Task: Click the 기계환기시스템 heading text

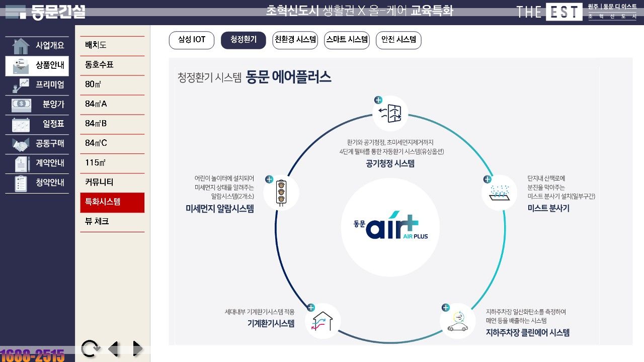Action: click(271, 324)
